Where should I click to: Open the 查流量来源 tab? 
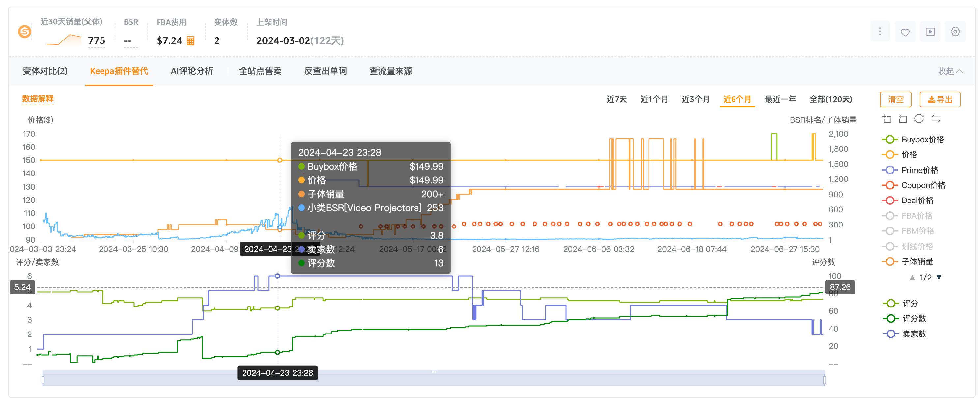click(391, 71)
